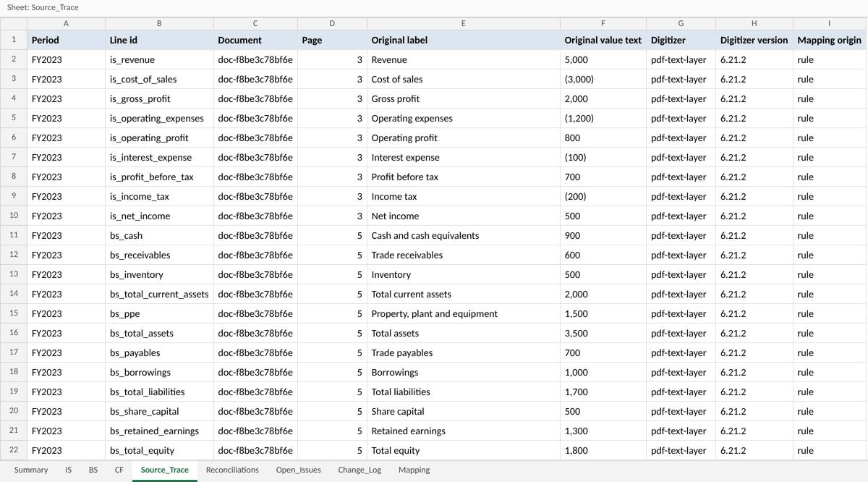Click the 1,300 value cell

(603, 431)
